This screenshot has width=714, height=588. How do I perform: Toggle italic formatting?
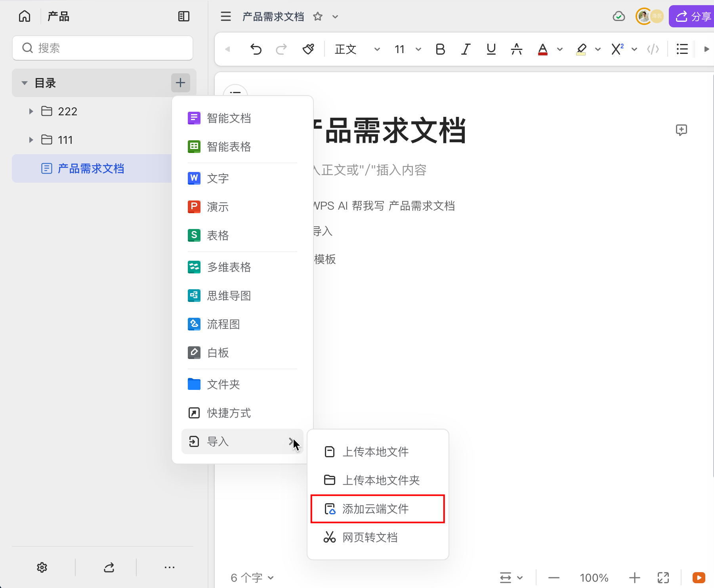coord(466,49)
